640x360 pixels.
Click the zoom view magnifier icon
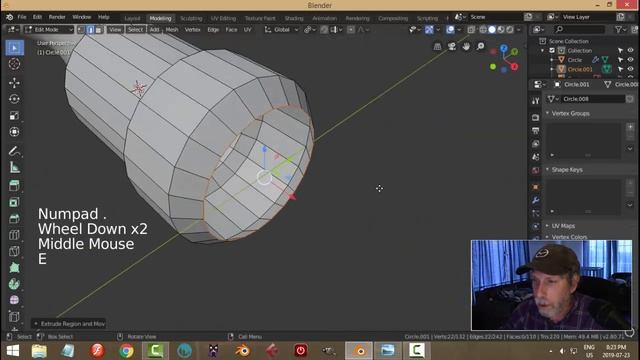coord(481,47)
